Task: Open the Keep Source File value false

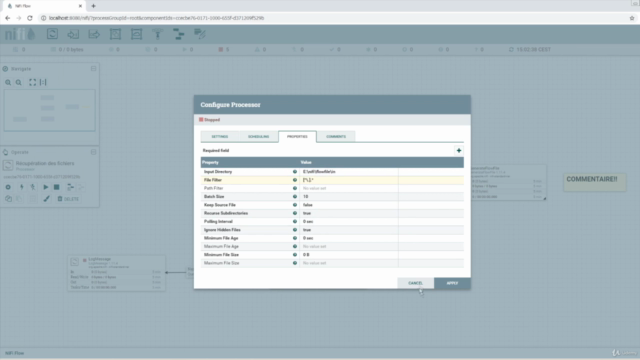Action: pos(349,205)
